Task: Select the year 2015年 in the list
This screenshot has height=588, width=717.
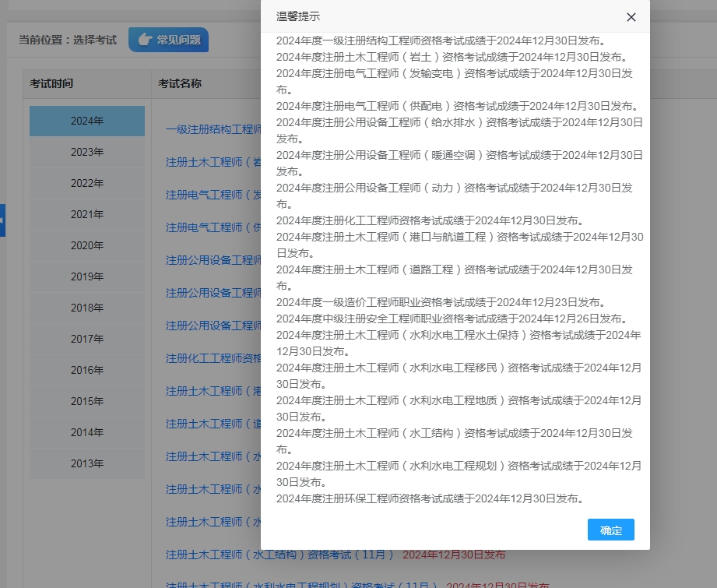Action: (x=86, y=401)
